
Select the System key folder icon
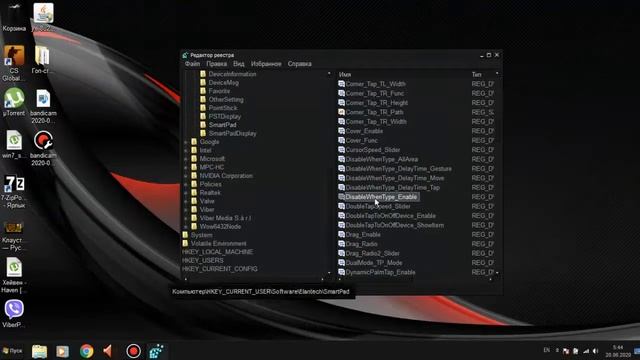(185, 235)
